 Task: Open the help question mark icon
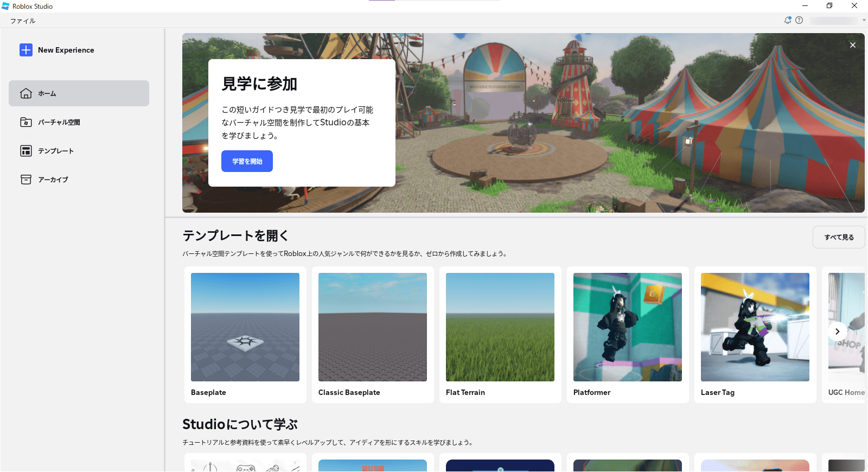point(799,20)
